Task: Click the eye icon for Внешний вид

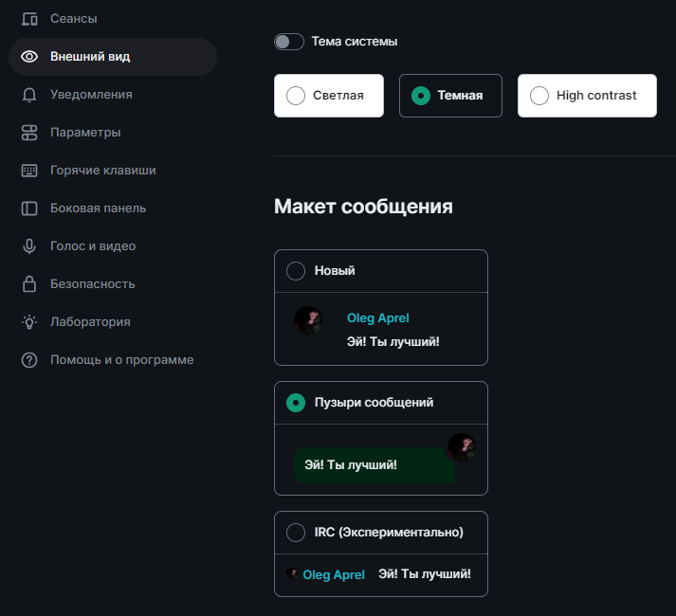Action: pos(29,57)
